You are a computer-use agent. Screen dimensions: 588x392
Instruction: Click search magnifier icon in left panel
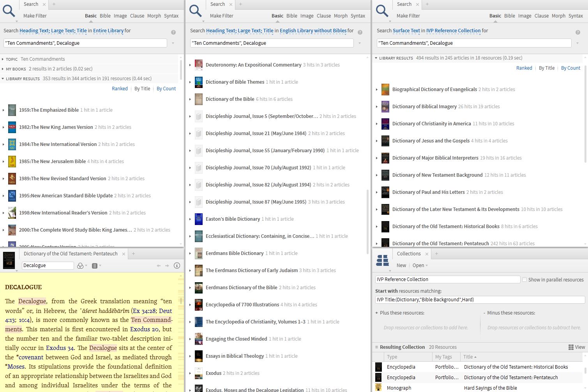(9, 11)
